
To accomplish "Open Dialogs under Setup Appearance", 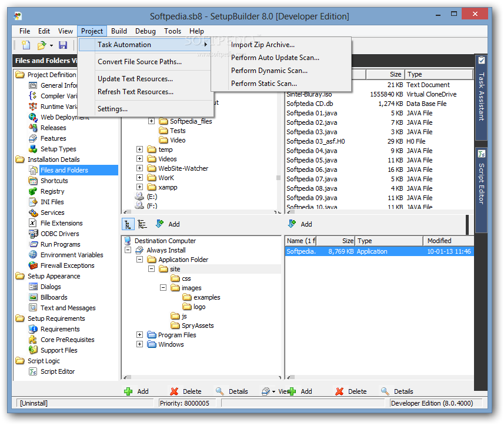I will point(51,287).
